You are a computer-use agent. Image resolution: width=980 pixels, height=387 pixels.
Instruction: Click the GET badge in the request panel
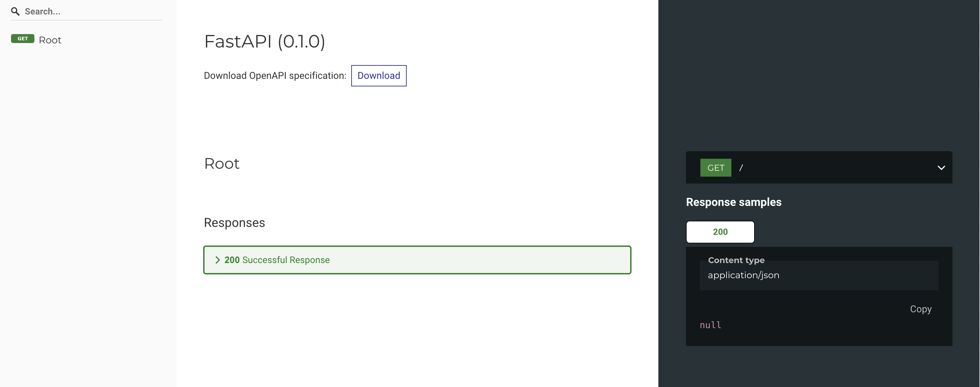(716, 167)
